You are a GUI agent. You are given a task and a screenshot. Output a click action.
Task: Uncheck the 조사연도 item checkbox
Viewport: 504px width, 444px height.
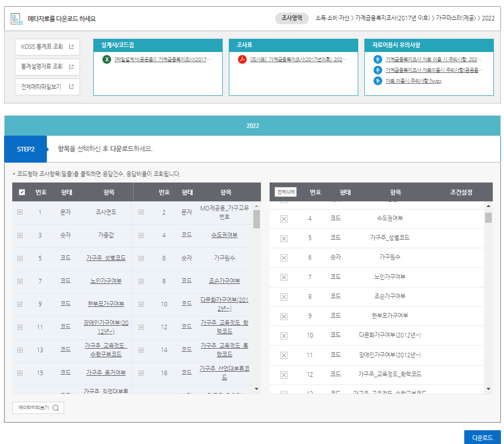tap(20, 212)
